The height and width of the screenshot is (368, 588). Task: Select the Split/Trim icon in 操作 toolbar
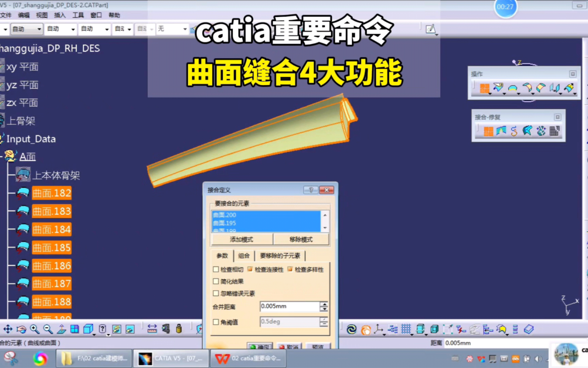tap(499, 88)
